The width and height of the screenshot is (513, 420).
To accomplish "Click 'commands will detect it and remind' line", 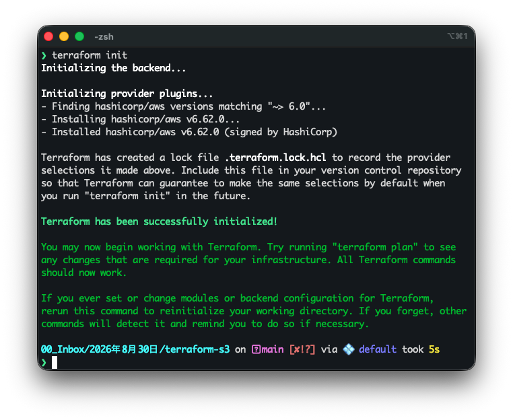I will pyautogui.click(x=205, y=324).
